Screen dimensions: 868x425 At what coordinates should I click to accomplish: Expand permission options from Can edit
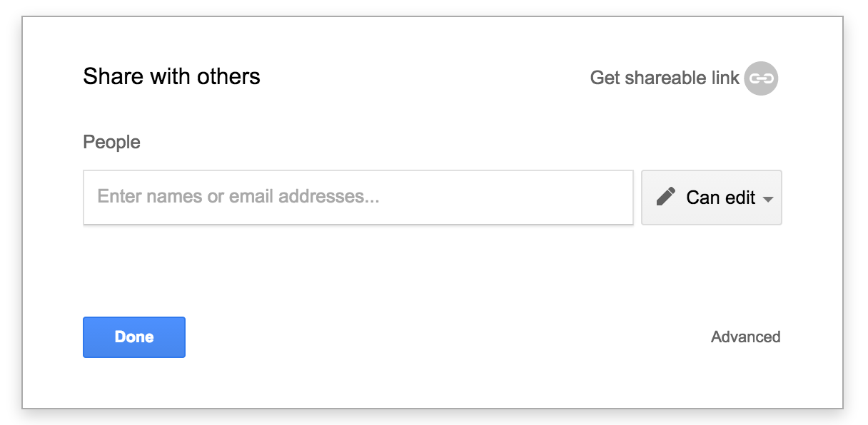tap(712, 198)
